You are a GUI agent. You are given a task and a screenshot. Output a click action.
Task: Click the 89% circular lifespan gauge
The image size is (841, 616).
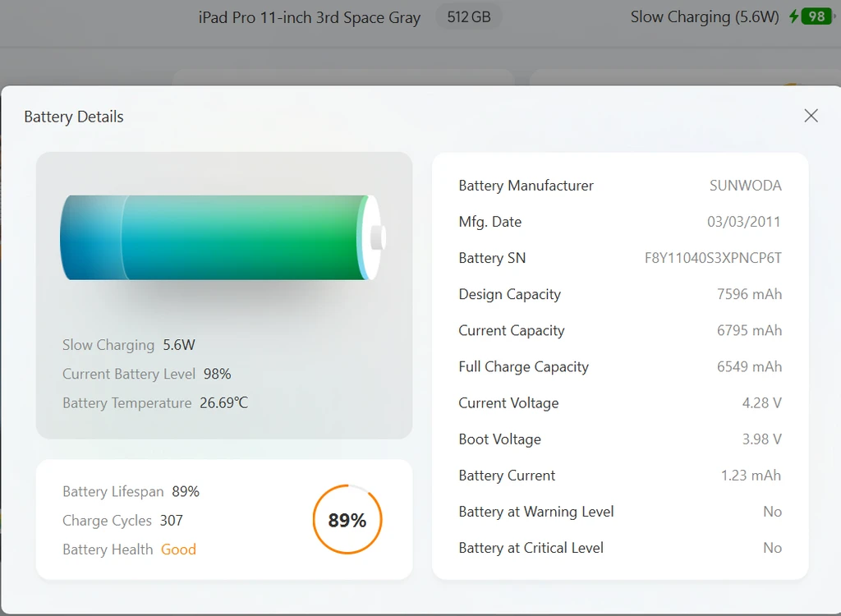click(347, 519)
